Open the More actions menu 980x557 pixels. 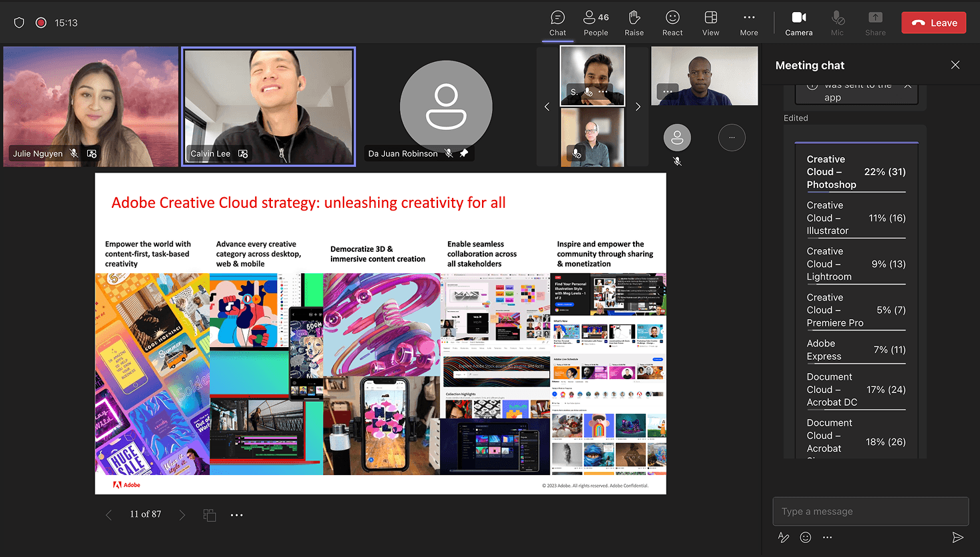coord(749,23)
